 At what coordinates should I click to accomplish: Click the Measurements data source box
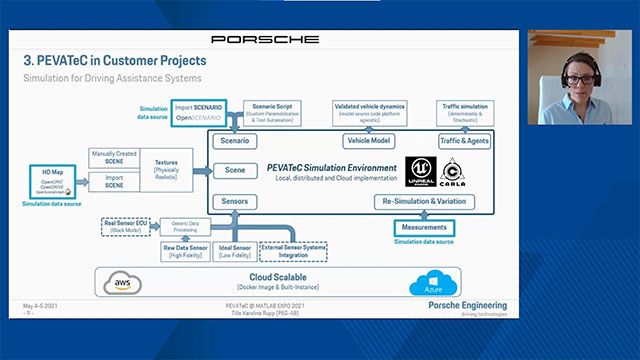point(424,228)
